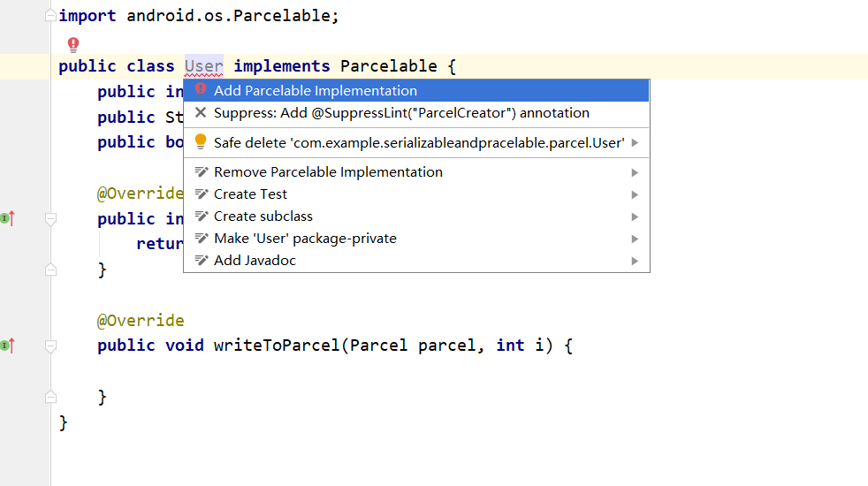
Task: Collapse the describeContents method fold marker
Action: click(x=50, y=219)
